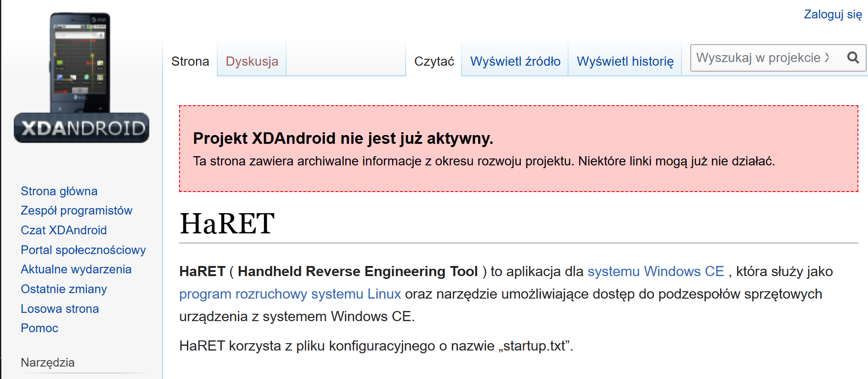Screen dimensions: 868x379
Task: Click the Narzędzia sidebar section heading
Action: coord(48,362)
